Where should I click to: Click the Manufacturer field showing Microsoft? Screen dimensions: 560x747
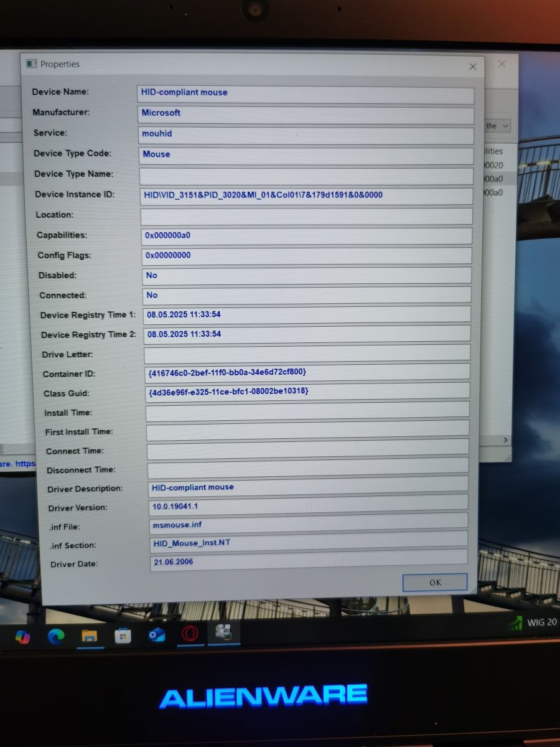pyautogui.click(x=306, y=115)
